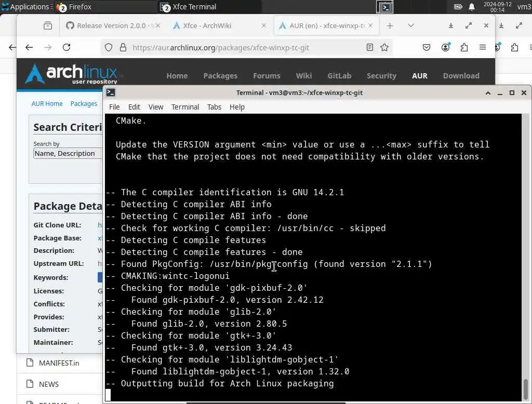Open Security in Arch navigation
The height and width of the screenshot is (404, 532).
point(381,76)
